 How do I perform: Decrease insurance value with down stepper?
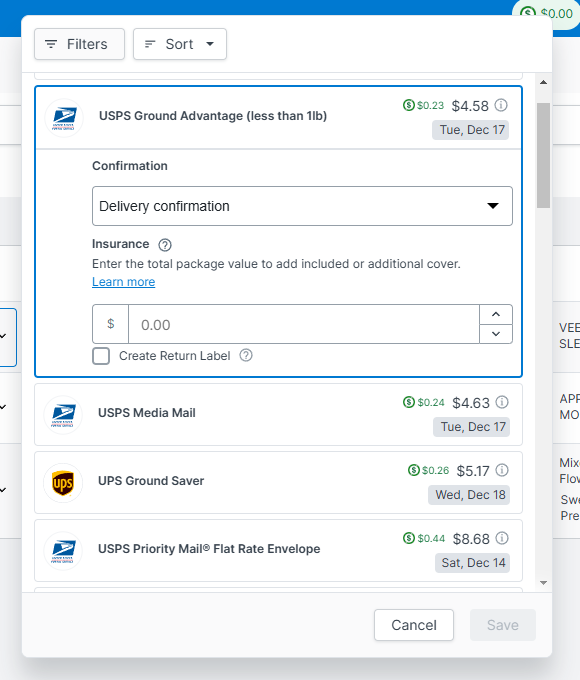[x=496, y=334]
